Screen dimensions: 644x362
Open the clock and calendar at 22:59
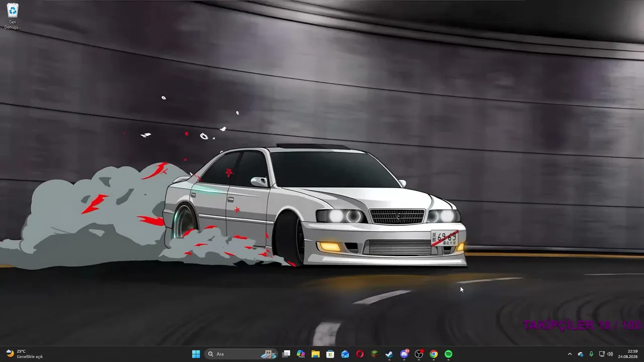pyautogui.click(x=628, y=354)
